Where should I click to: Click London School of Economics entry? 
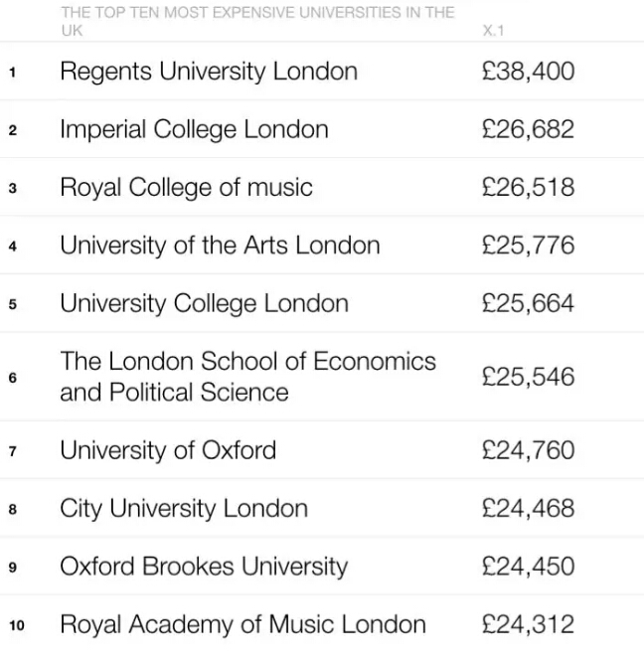(247, 377)
